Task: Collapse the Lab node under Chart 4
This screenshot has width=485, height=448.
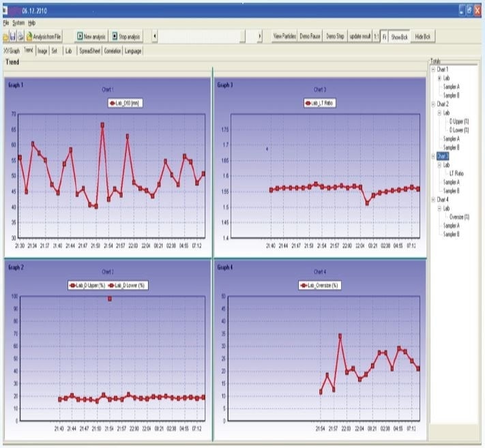Action: tap(439, 209)
